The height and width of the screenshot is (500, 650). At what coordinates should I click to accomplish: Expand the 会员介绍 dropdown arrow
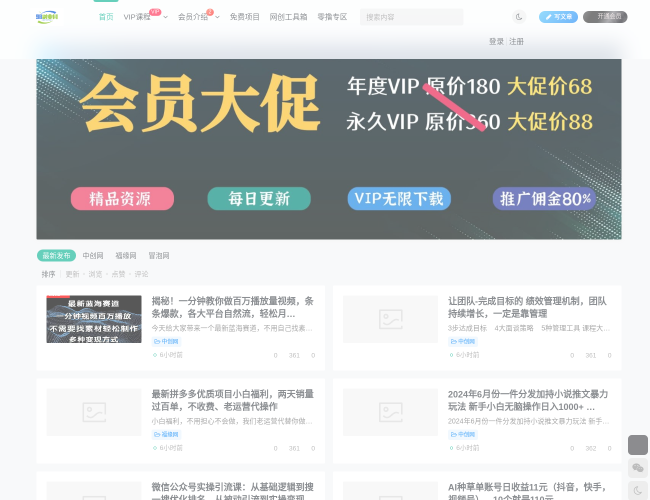[x=217, y=17]
